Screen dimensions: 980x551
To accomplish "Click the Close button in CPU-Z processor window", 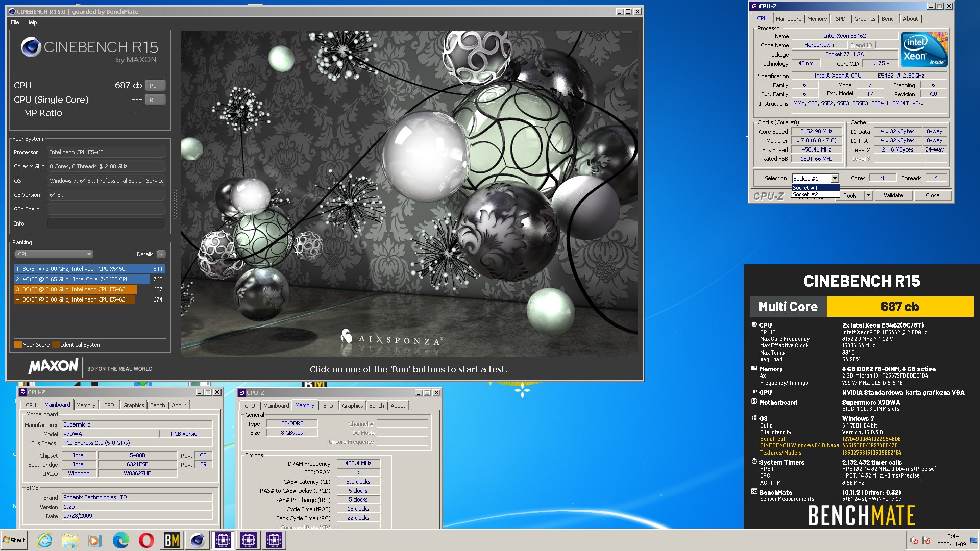I will 933,195.
